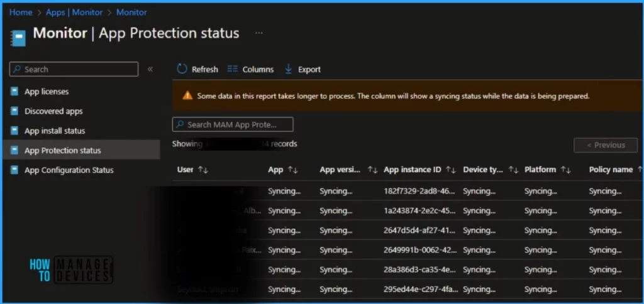
Task: Open App install status in sidebar
Action: pyautogui.click(x=55, y=131)
